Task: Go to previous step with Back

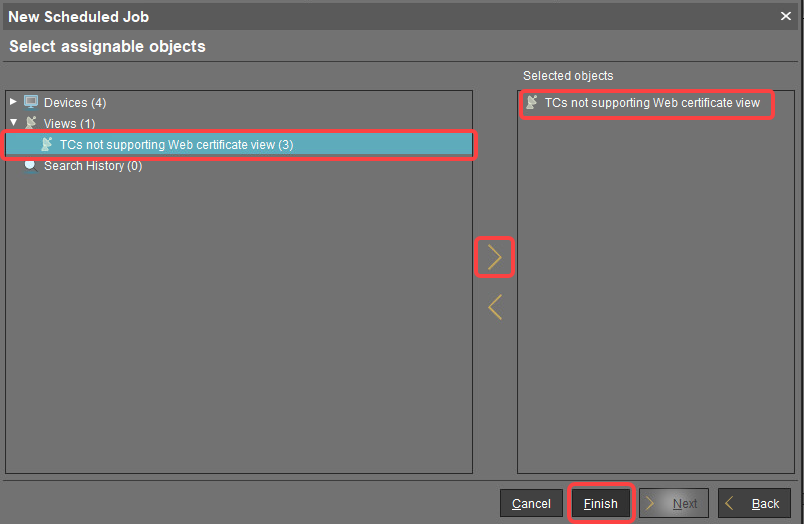Action: tap(754, 503)
